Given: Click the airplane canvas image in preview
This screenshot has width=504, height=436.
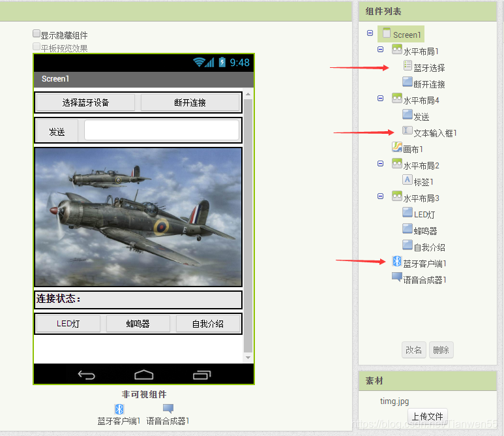Looking at the screenshot, I should click(x=138, y=217).
